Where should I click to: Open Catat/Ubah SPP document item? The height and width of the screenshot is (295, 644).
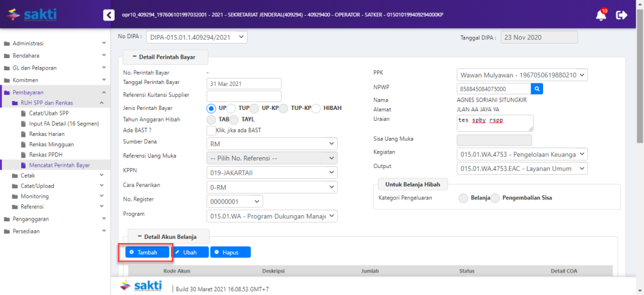point(48,113)
